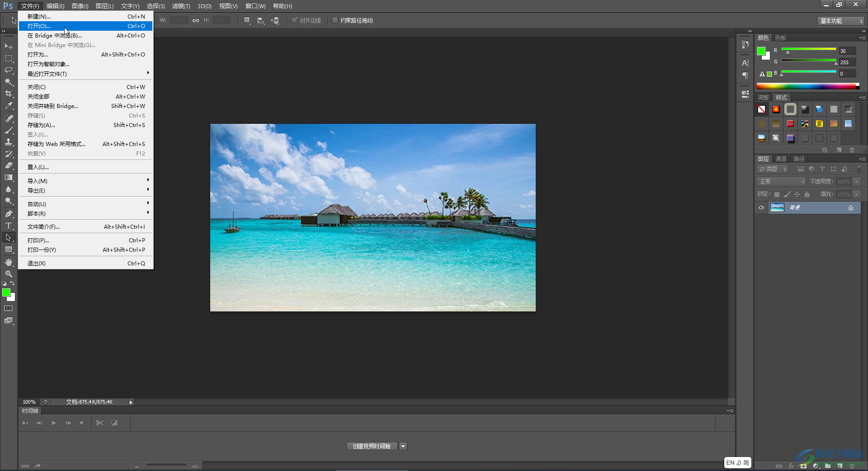This screenshot has width=868, height=471.
Task: Select the Eyedropper tool
Action: point(9,106)
